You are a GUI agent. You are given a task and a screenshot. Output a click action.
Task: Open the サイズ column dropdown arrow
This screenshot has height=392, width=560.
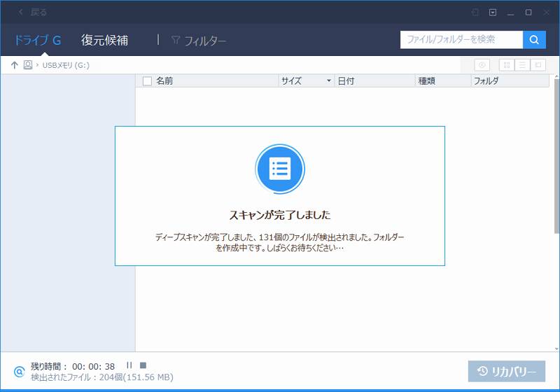(x=328, y=81)
